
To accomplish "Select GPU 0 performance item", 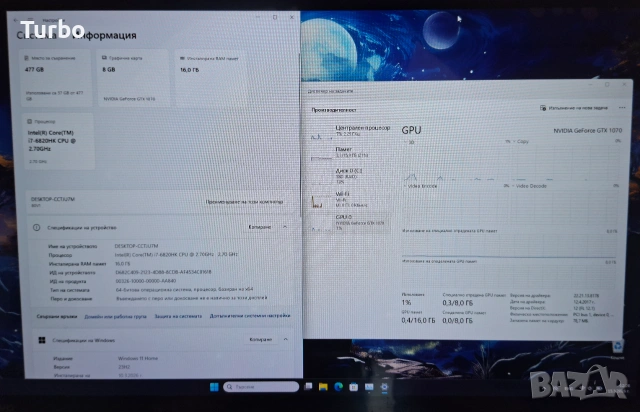I will click(350, 223).
